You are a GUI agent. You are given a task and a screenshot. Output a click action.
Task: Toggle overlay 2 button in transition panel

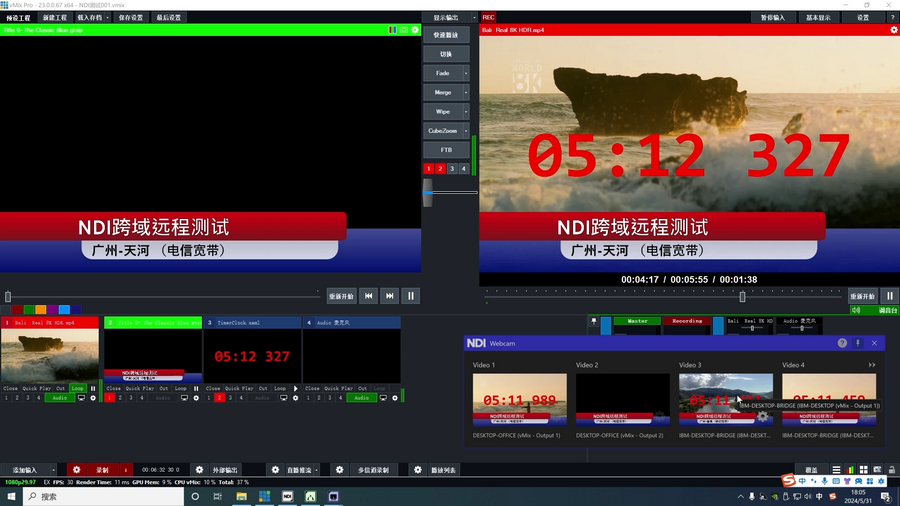tap(440, 169)
